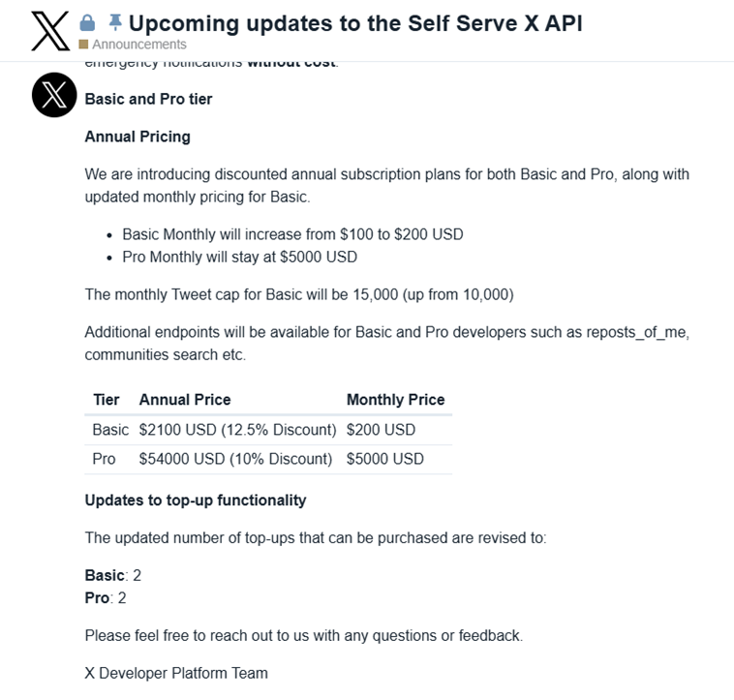Select the 'Annual Pricing' subheading
734x700 pixels.
[x=138, y=137]
